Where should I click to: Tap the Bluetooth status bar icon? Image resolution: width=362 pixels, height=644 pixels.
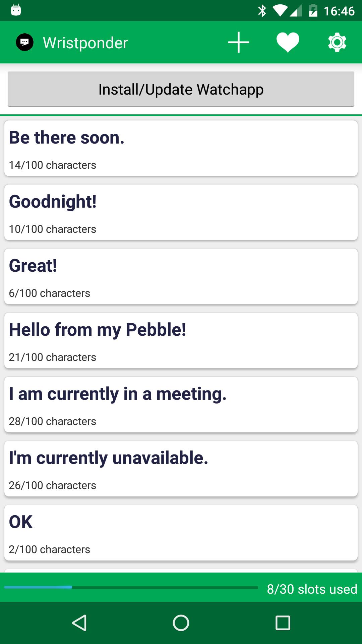pyautogui.click(x=262, y=11)
